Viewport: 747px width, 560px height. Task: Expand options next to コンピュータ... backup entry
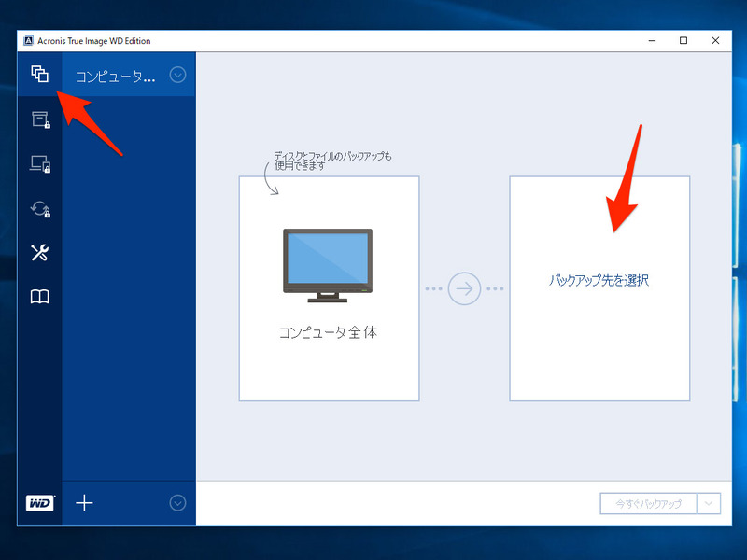177,75
